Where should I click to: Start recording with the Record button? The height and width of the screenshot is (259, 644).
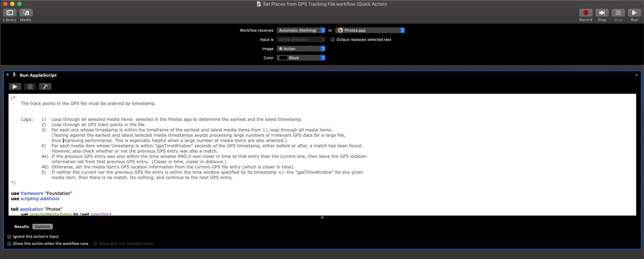coord(586,13)
